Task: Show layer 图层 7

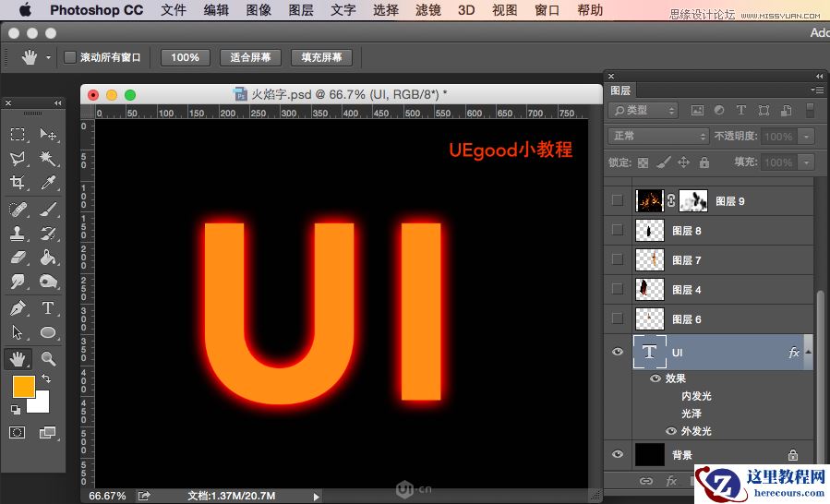Action: [x=618, y=258]
